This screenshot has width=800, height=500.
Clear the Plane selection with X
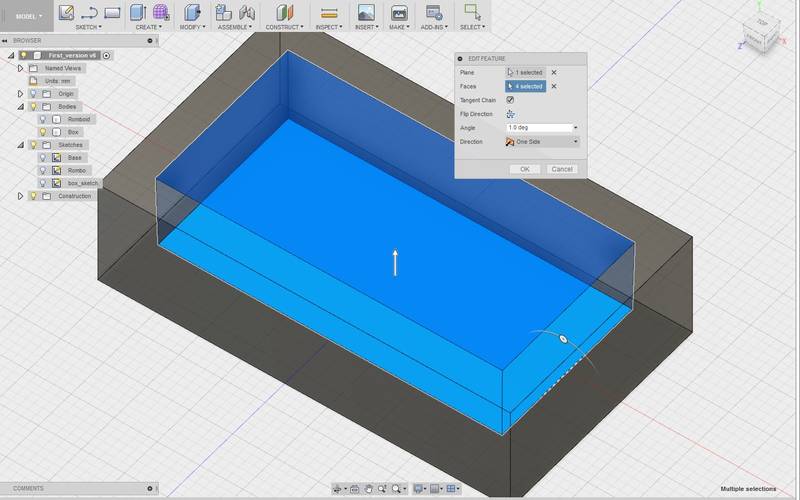pos(554,72)
